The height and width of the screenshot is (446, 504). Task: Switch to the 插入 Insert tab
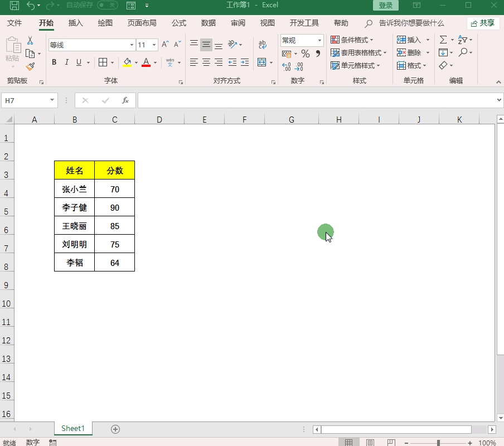coord(75,23)
